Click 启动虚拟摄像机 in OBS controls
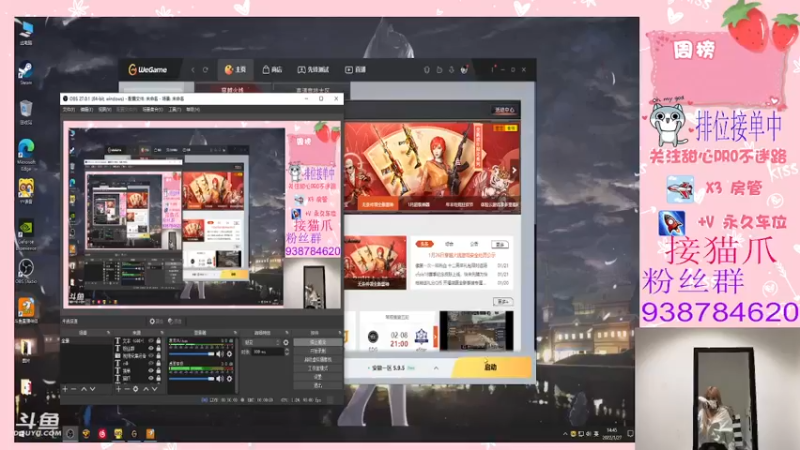This screenshot has width=800, height=450. point(318,360)
